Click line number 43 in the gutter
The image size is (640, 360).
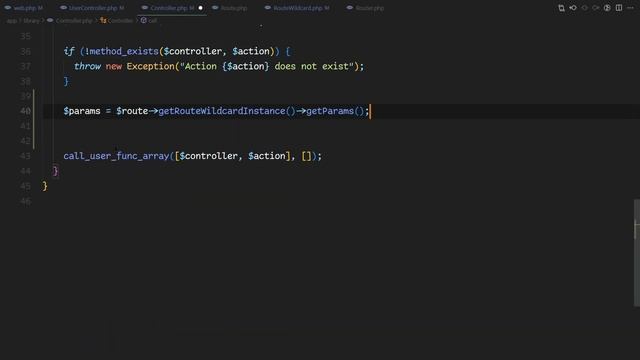point(25,156)
